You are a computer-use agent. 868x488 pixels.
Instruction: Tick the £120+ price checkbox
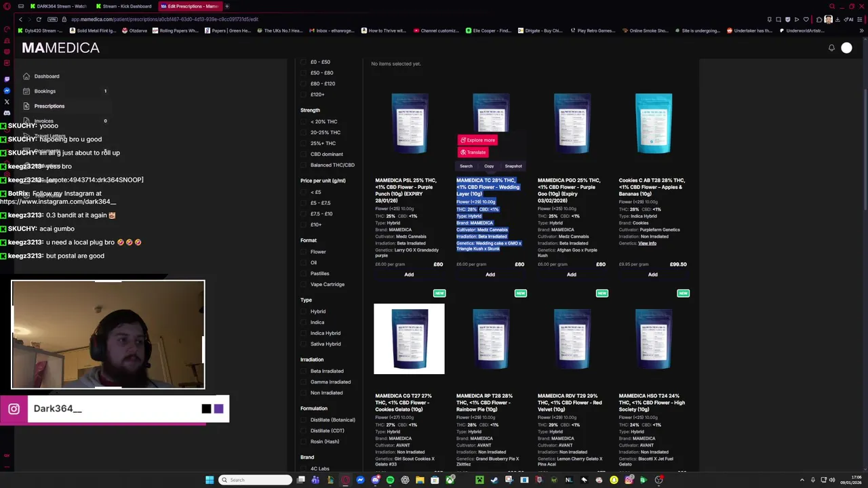[304, 94]
